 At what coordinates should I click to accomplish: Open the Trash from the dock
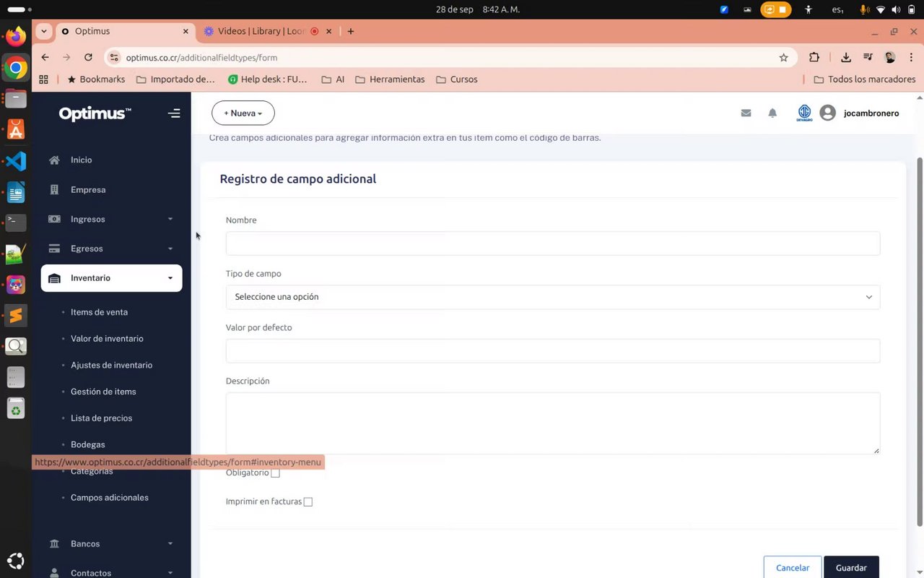(15, 410)
